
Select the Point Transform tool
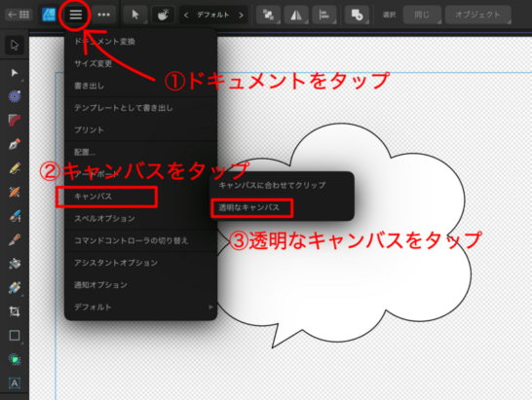pyautogui.click(x=15, y=96)
